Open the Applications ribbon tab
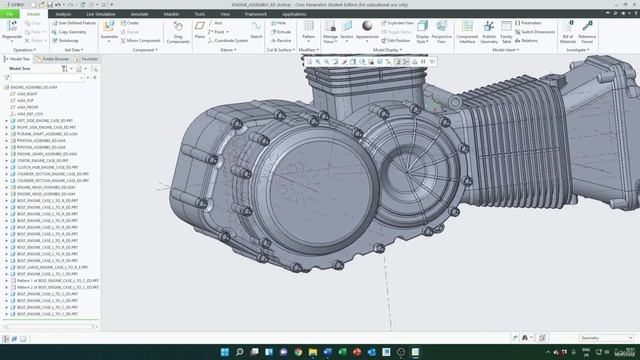 pos(294,14)
